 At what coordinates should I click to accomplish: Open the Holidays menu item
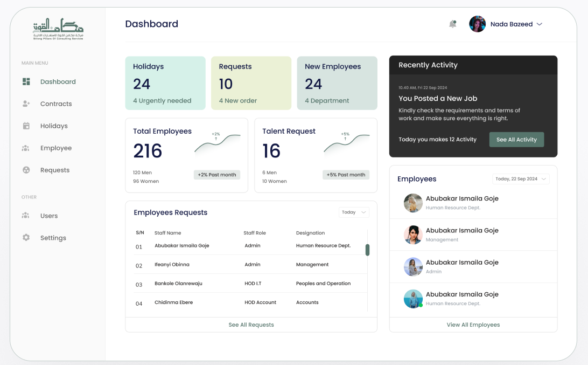(54, 126)
